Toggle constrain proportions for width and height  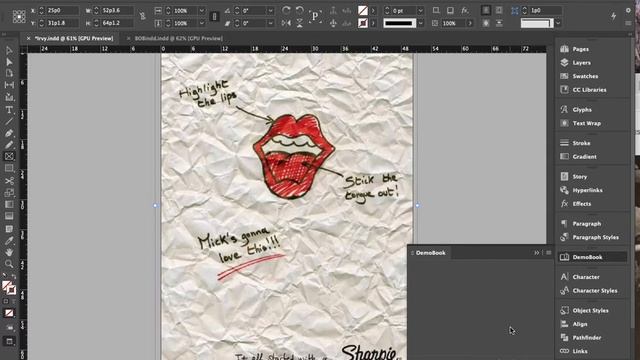click(142, 16)
